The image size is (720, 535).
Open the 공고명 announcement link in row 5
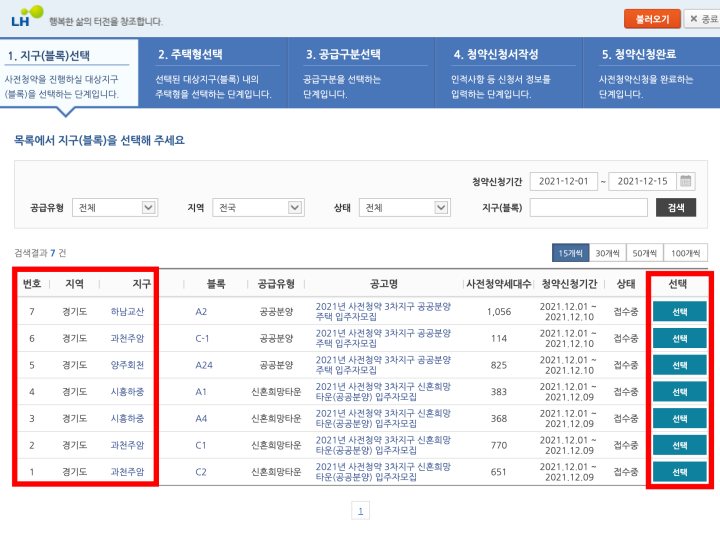pyautogui.click(x=383, y=365)
